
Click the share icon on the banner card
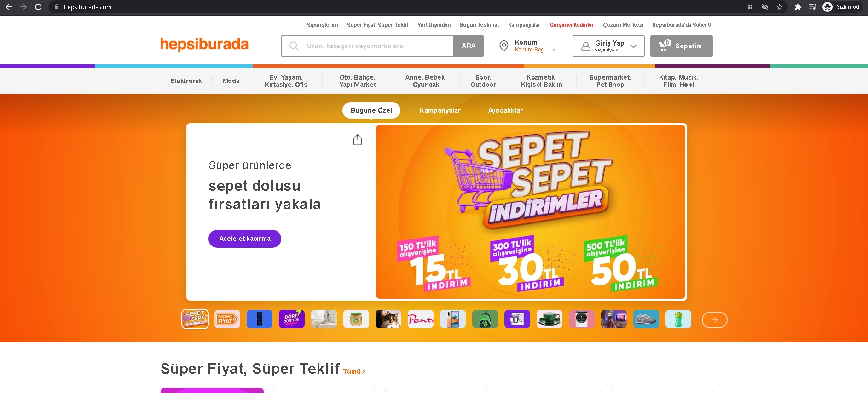[x=358, y=140]
